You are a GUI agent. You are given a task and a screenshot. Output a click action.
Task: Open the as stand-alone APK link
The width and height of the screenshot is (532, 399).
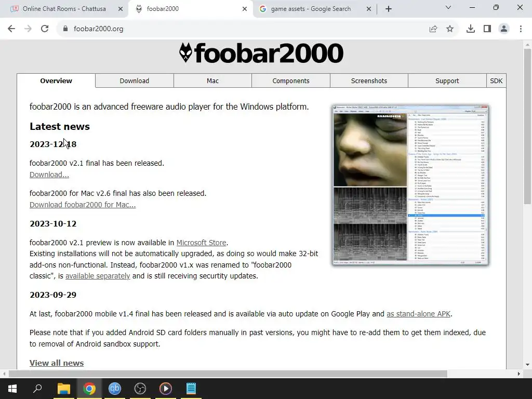point(418,314)
